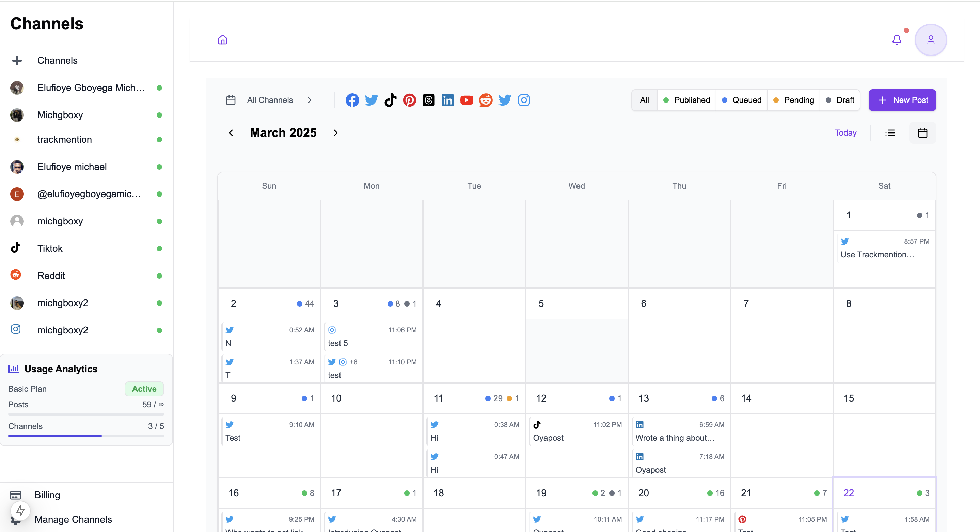Open the 0:47 AM Hi post on 11th
980x532 pixels.
(x=474, y=463)
